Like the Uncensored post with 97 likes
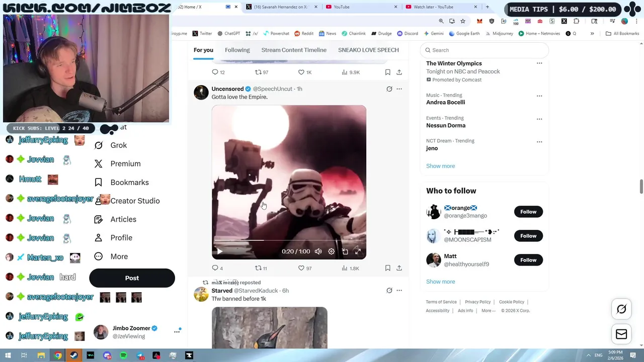The width and height of the screenshot is (644, 362). pyautogui.click(x=305, y=268)
